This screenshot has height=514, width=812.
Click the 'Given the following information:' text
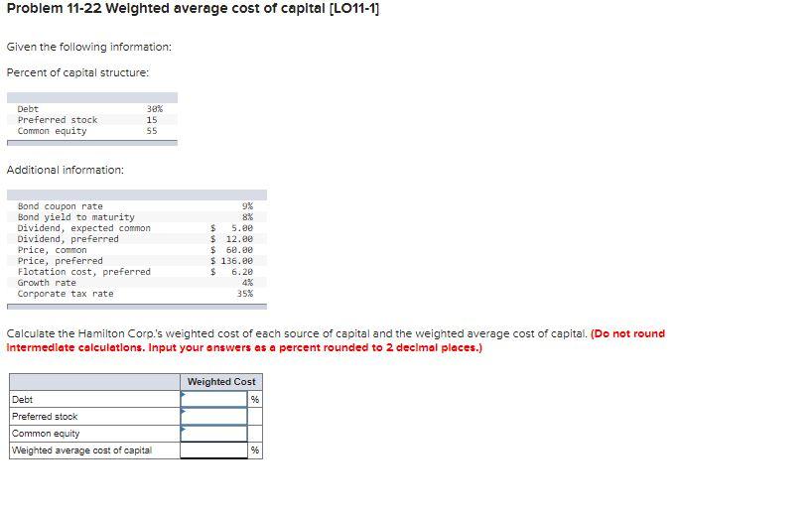[x=89, y=47]
